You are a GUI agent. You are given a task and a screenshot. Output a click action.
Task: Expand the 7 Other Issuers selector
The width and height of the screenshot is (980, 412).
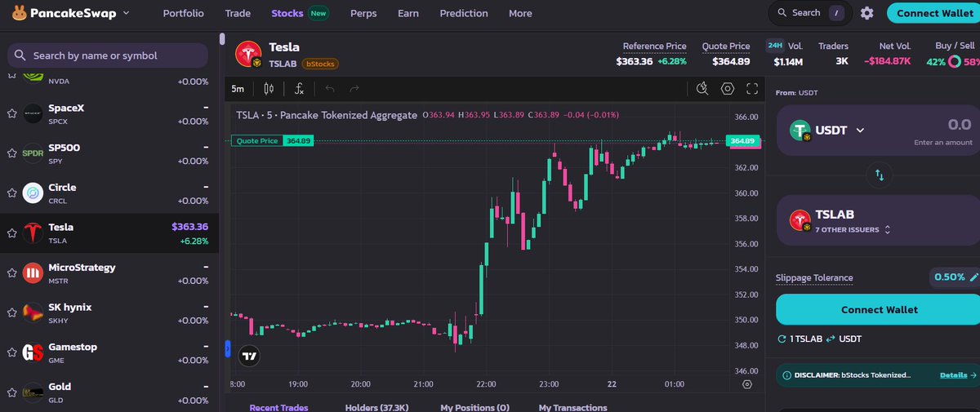(x=853, y=230)
